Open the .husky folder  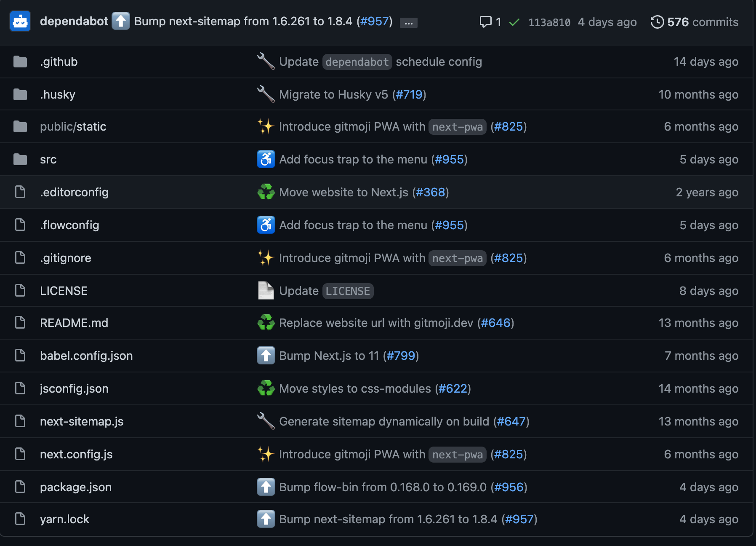[58, 94]
